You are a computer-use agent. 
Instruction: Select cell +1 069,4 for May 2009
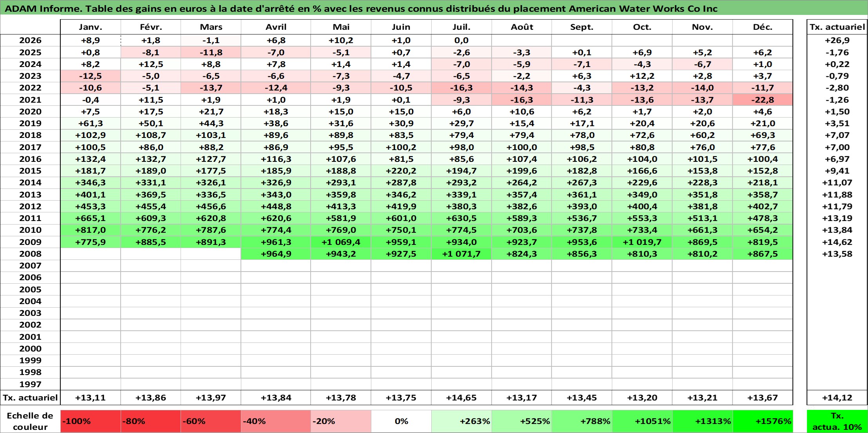pyautogui.click(x=341, y=242)
